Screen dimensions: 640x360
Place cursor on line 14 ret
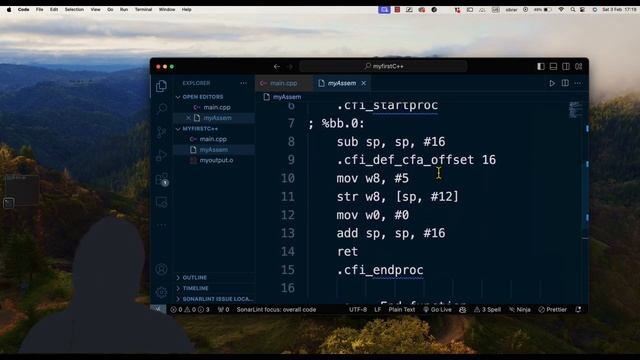click(x=347, y=252)
